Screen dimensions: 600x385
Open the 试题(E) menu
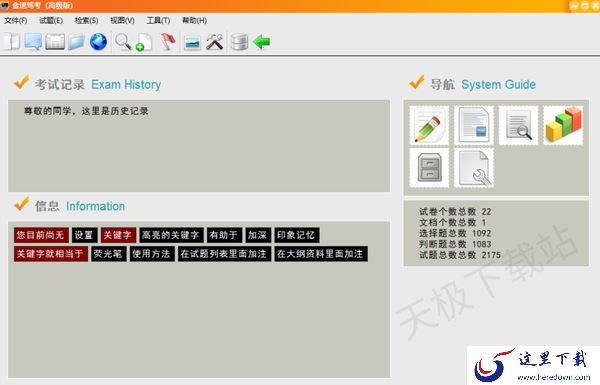click(51, 20)
